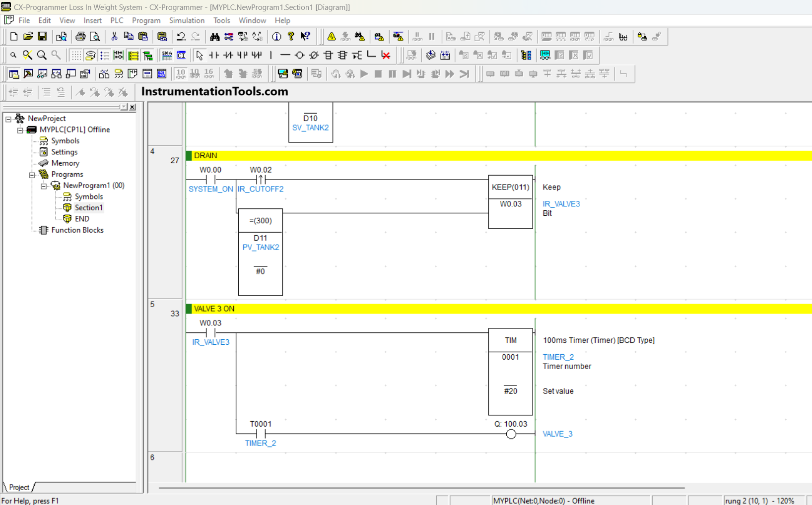
Task: Select the New Coil tool
Action: click(x=299, y=55)
